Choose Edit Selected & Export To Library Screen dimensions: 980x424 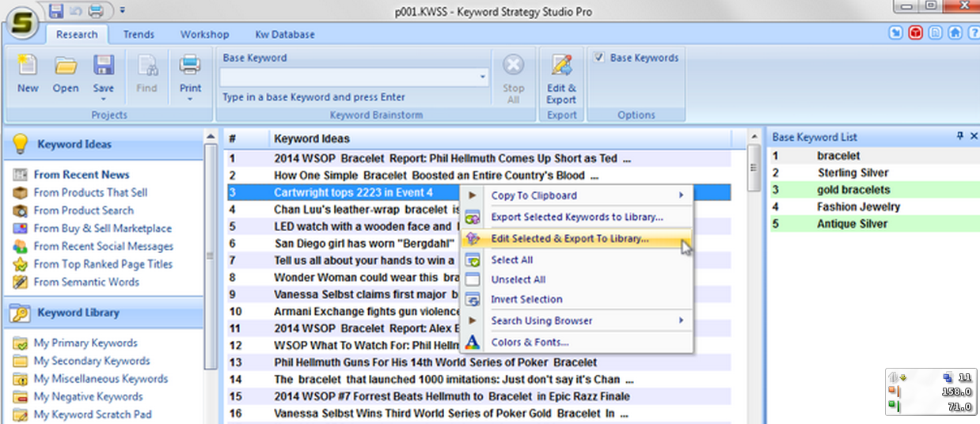point(576,238)
